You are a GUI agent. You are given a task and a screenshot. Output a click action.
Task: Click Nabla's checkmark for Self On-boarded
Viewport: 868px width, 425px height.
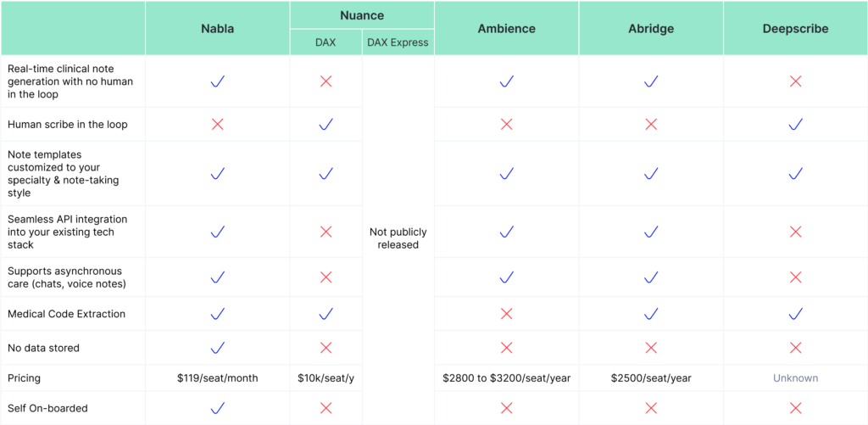point(218,408)
